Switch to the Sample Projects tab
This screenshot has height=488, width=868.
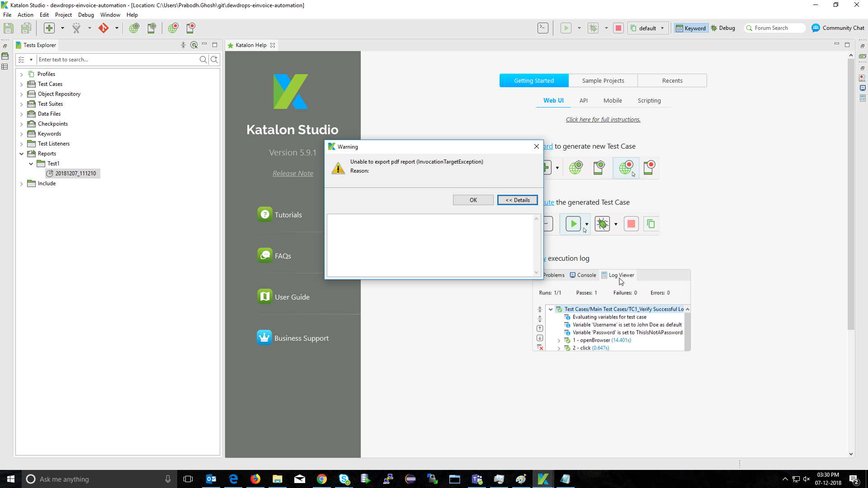tap(603, 80)
